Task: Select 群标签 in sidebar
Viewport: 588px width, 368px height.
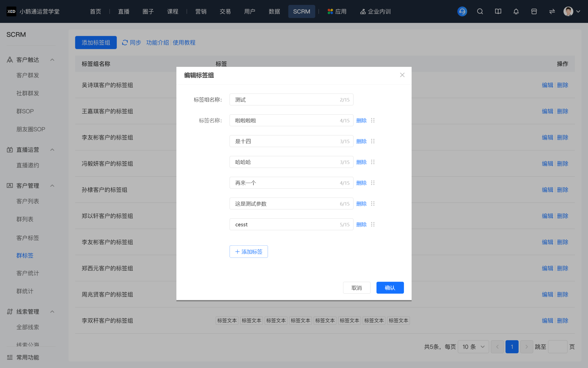Action: point(25,255)
